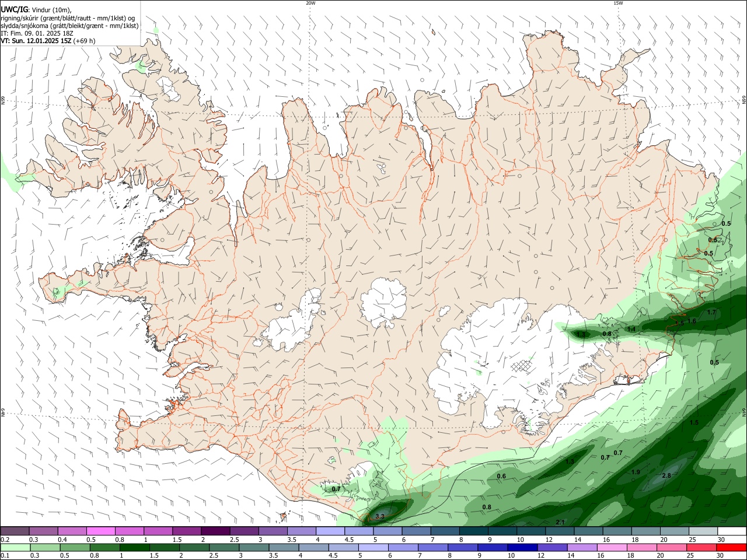Select the darkest purple swatch between 2 and 2.5, top legend row
The width and height of the screenshot is (747, 560).
coord(215,531)
